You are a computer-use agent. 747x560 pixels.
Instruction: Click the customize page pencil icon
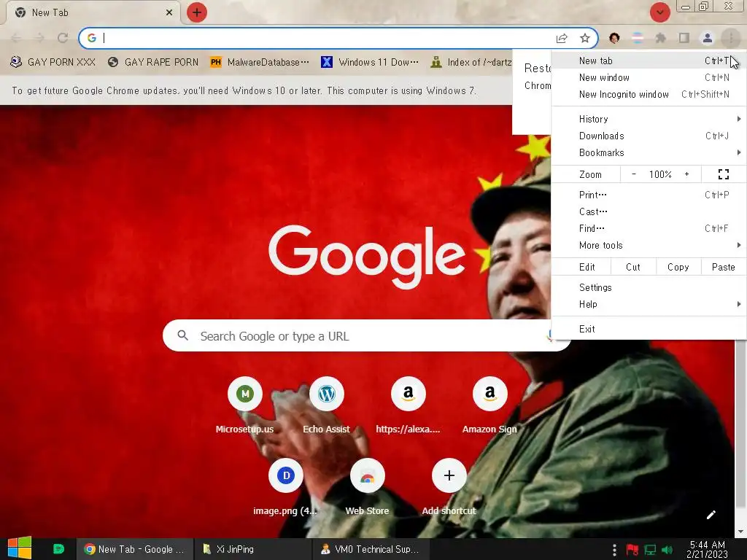(x=711, y=515)
